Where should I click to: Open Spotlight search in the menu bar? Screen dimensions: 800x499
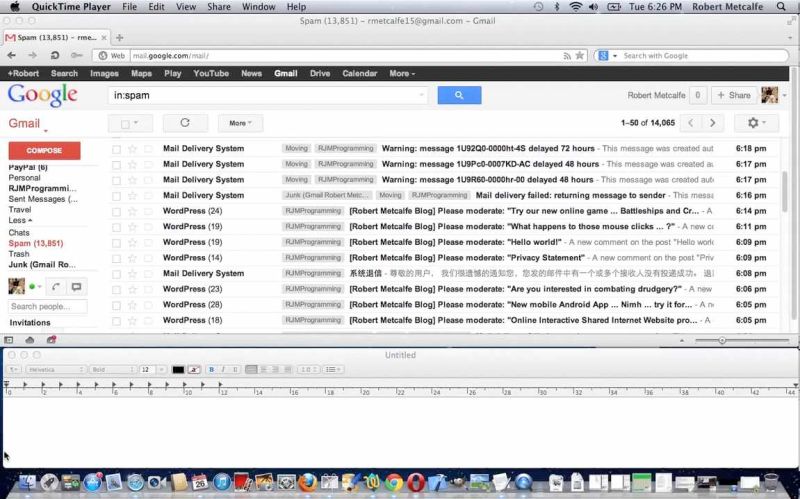[x=781, y=7]
